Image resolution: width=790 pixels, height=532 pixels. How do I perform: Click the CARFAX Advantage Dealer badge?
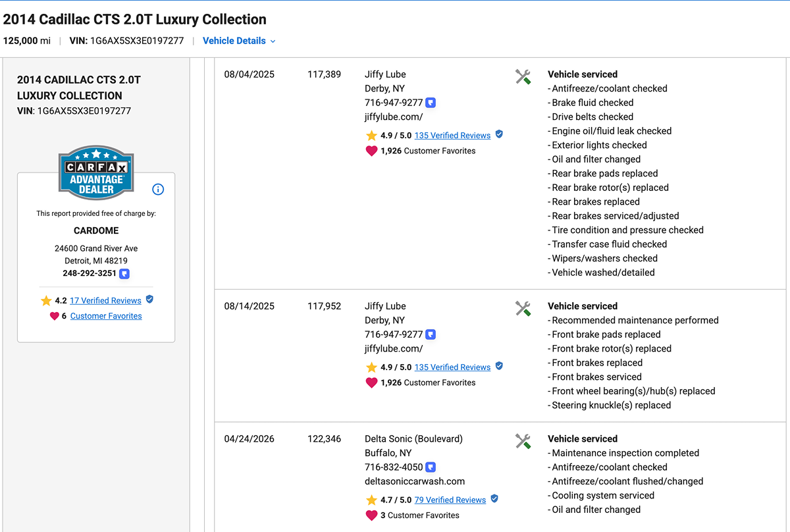click(96, 172)
